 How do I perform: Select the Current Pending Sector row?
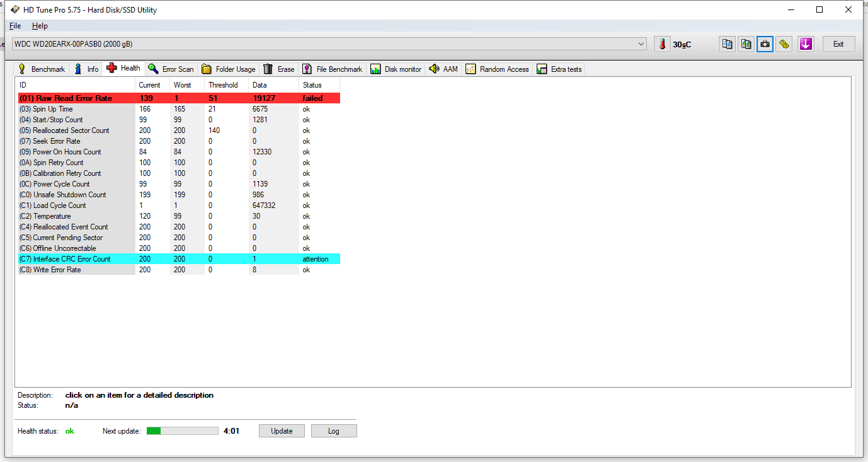pos(179,238)
